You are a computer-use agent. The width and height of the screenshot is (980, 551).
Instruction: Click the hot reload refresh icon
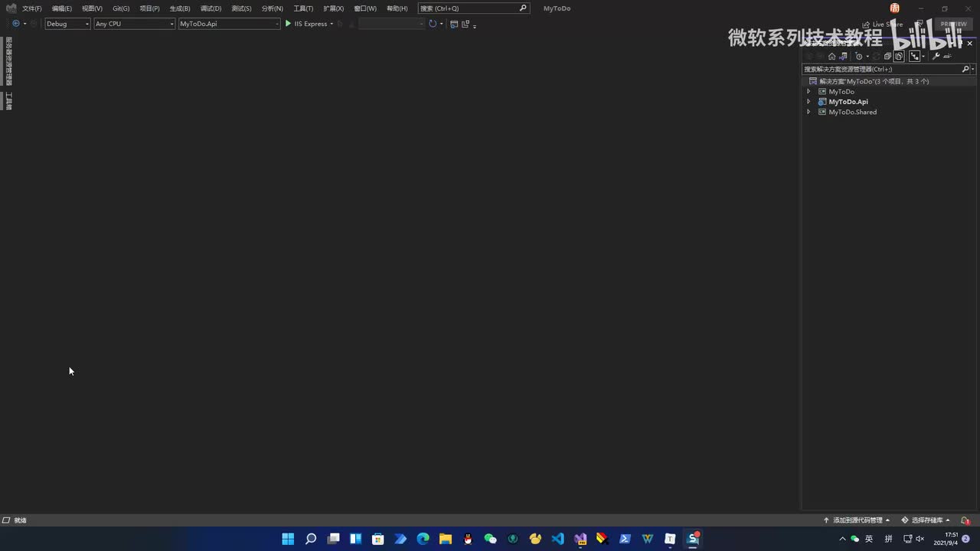(x=433, y=24)
